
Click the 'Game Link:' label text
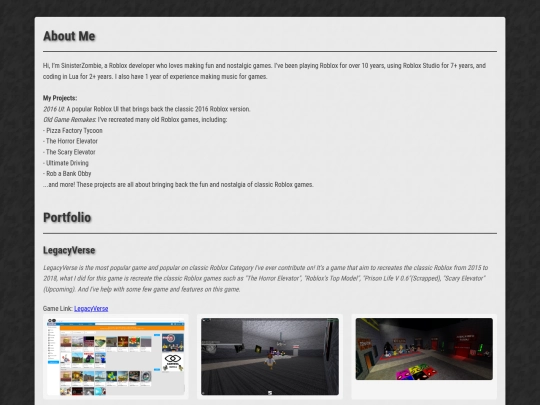(58, 309)
